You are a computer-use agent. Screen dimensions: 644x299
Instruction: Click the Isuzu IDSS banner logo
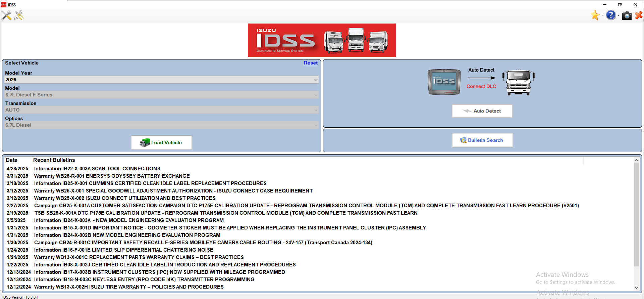322,40
